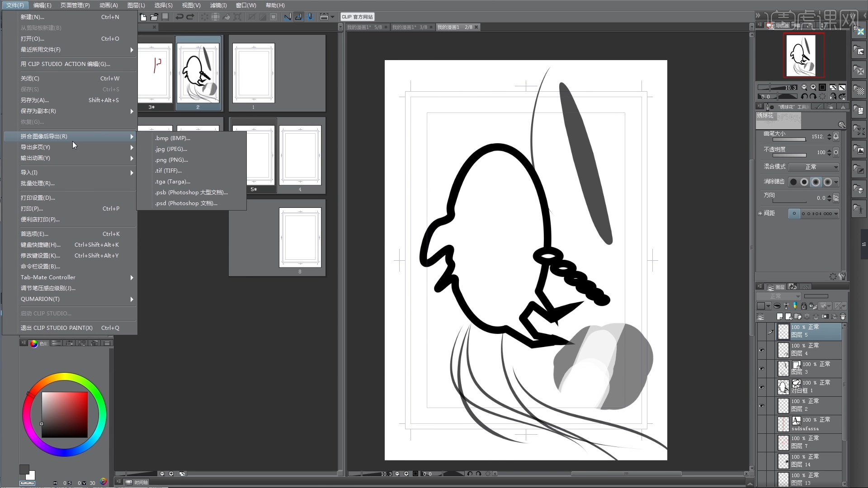Click the CLIP 官方网站 button
Screen dimensions: 868x488
coord(357,17)
